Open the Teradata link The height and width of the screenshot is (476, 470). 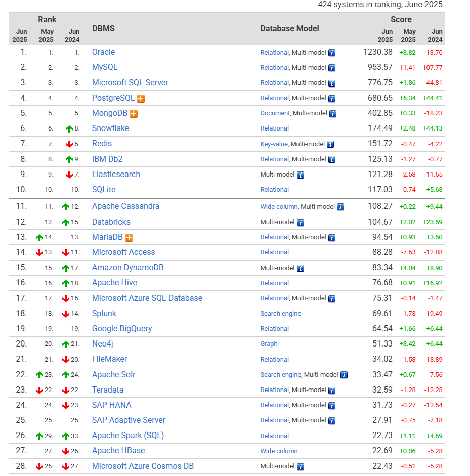108,390
